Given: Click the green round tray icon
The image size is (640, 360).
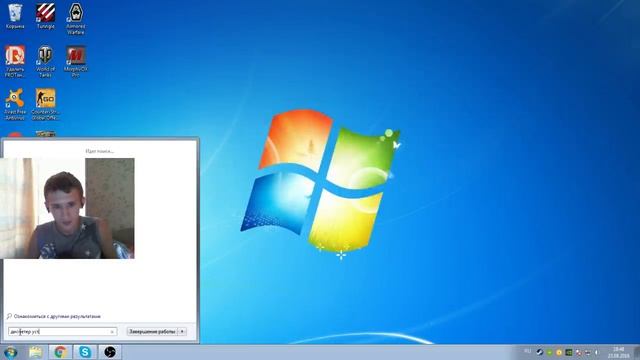Looking at the screenshot, I should (x=549, y=352).
